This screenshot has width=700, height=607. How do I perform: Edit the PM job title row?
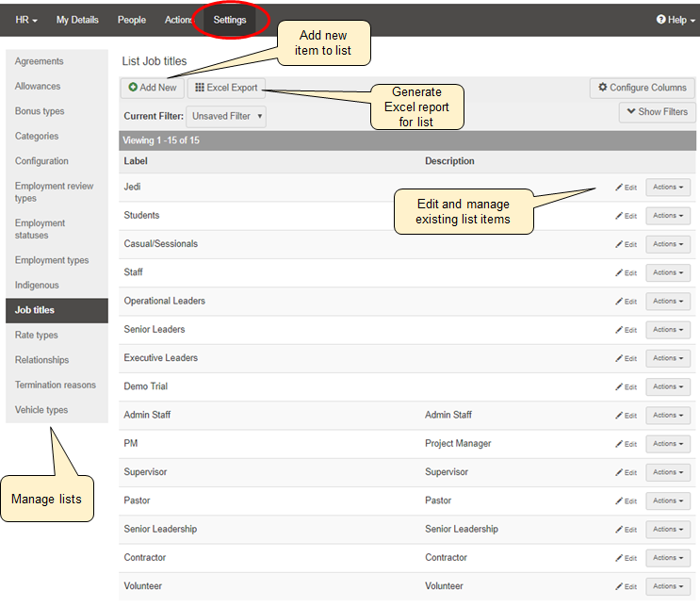(x=627, y=444)
